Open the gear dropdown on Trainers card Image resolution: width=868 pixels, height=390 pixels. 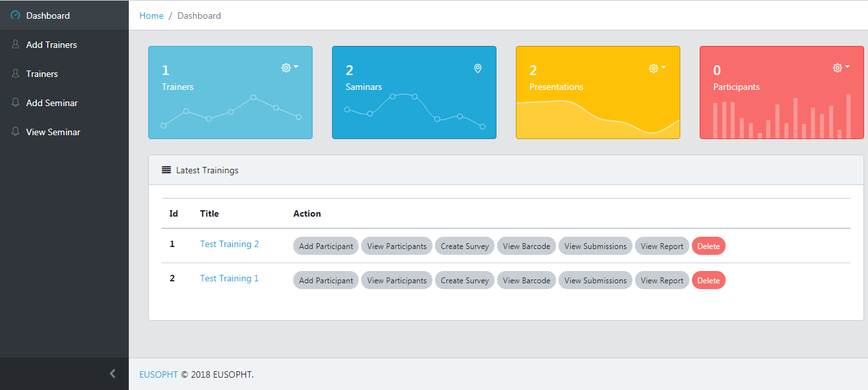pos(289,67)
